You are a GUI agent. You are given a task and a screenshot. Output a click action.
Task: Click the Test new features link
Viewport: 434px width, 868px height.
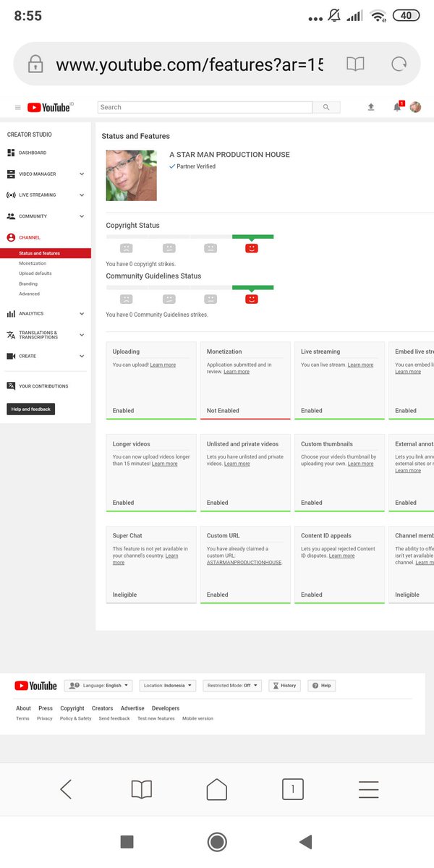tap(156, 718)
